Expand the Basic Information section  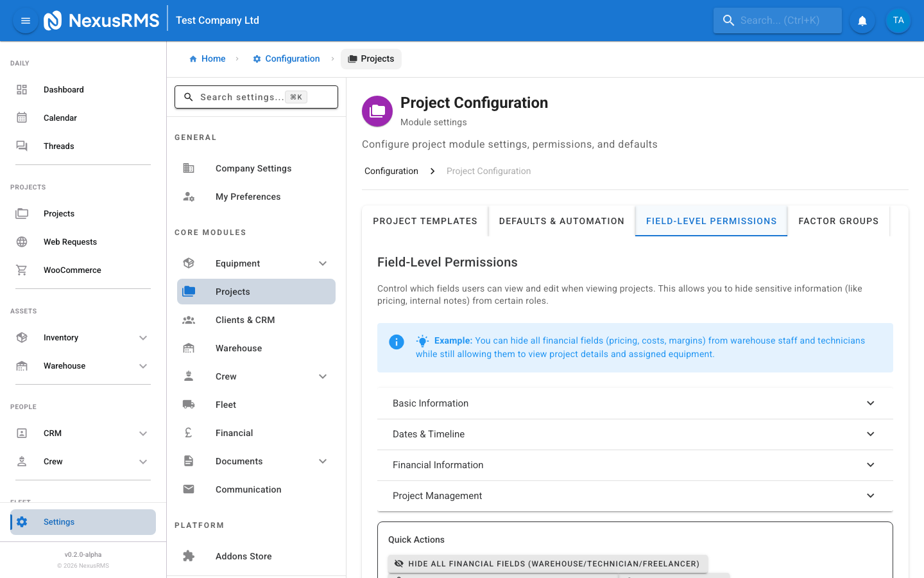635,403
